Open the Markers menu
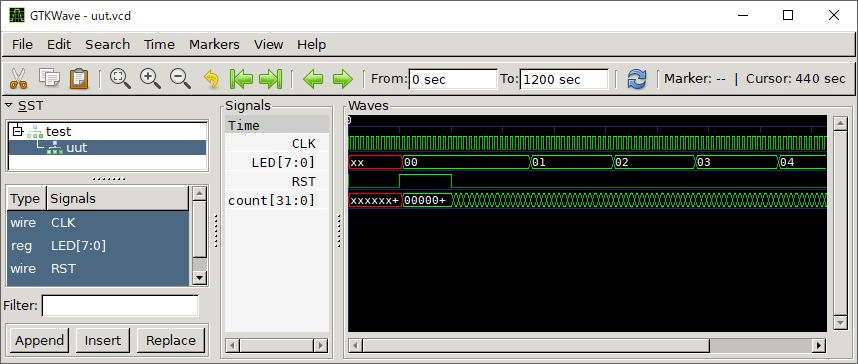The height and width of the screenshot is (364, 858). (214, 44)
